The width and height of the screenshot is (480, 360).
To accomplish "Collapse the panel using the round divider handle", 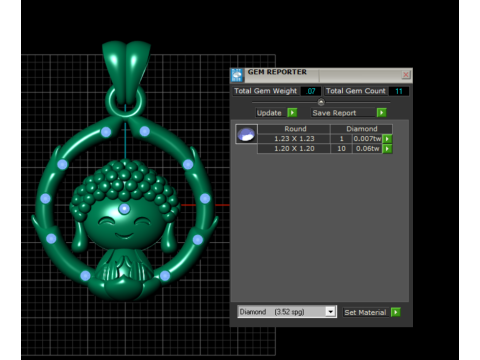I will [321, 102].
